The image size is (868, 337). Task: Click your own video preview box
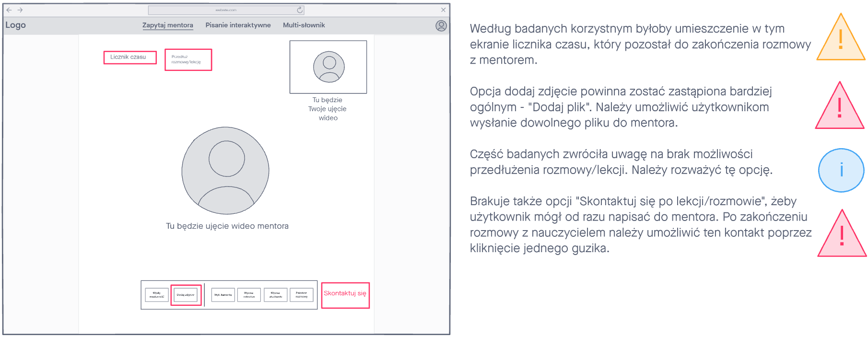(328, 67)
